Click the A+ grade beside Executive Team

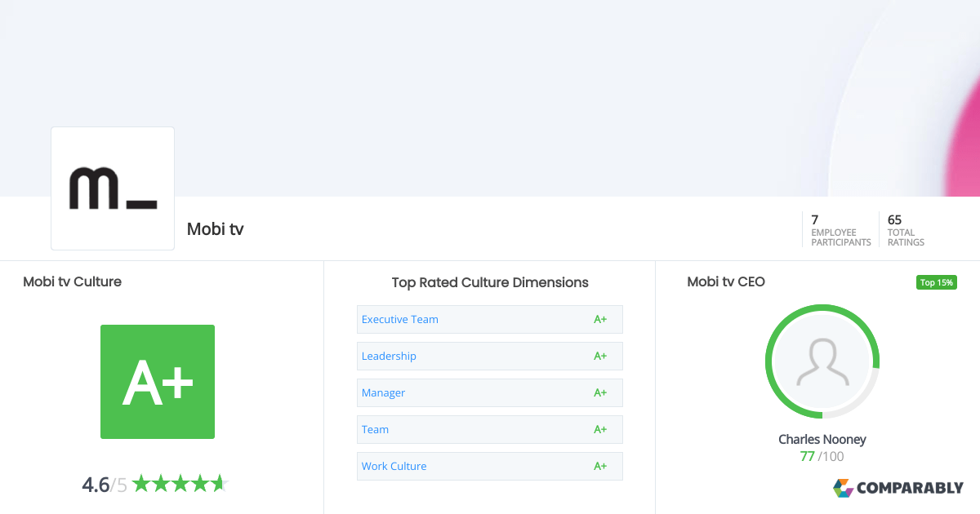600,319
